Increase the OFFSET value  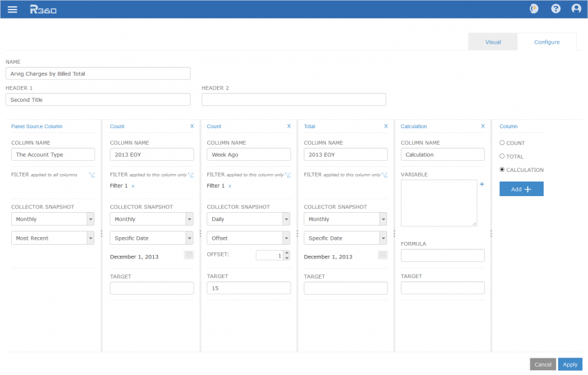[287, 253]
